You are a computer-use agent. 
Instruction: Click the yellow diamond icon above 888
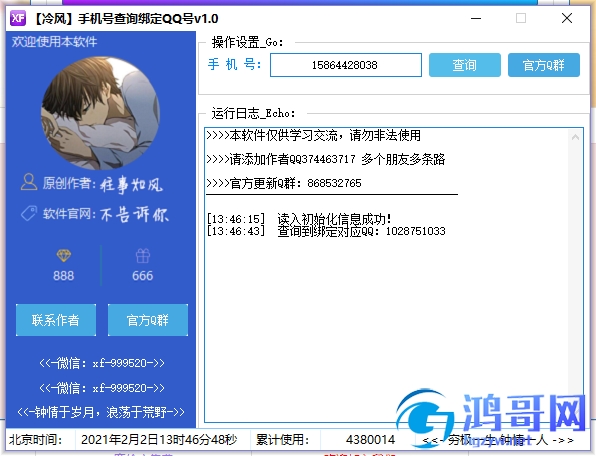click(63, 256)
